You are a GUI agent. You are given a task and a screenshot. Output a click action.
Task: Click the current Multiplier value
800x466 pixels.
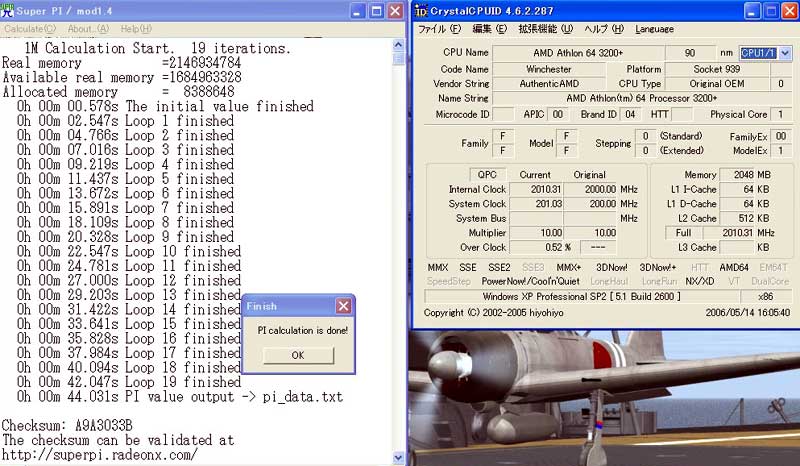pos(536,233)
